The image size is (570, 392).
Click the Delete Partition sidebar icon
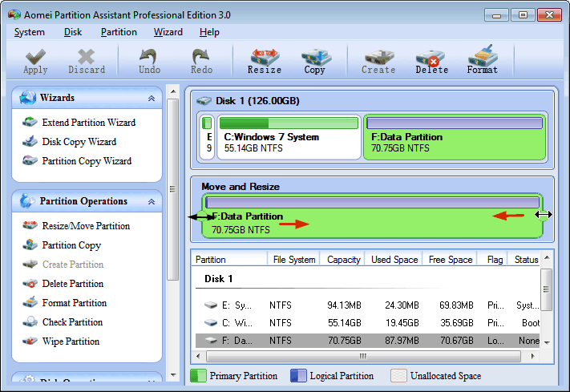click(30, 283)
